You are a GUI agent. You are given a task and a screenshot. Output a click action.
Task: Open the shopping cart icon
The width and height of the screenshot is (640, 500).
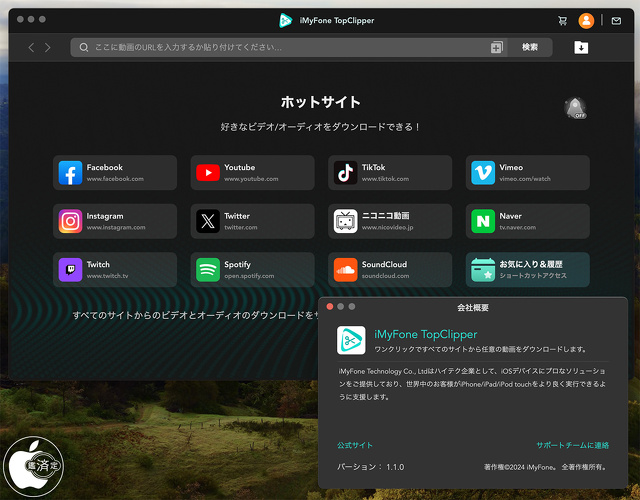[562, 20]
